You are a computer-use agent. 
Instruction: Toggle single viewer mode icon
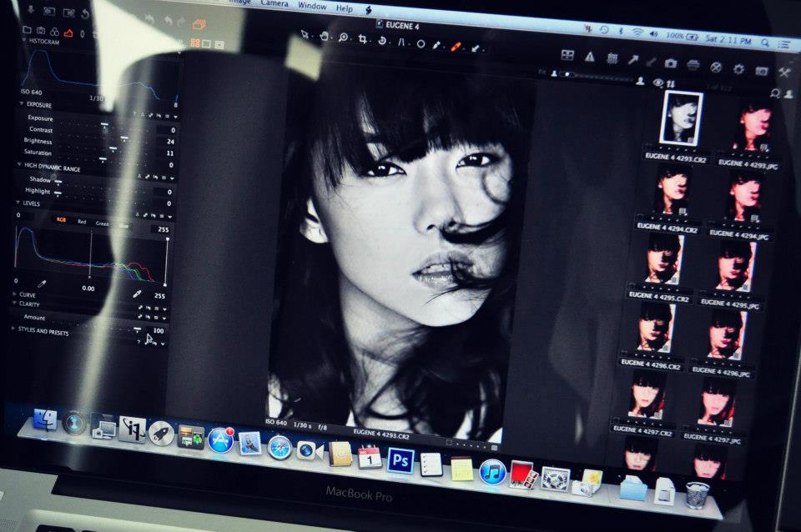(x=206, y=44)
